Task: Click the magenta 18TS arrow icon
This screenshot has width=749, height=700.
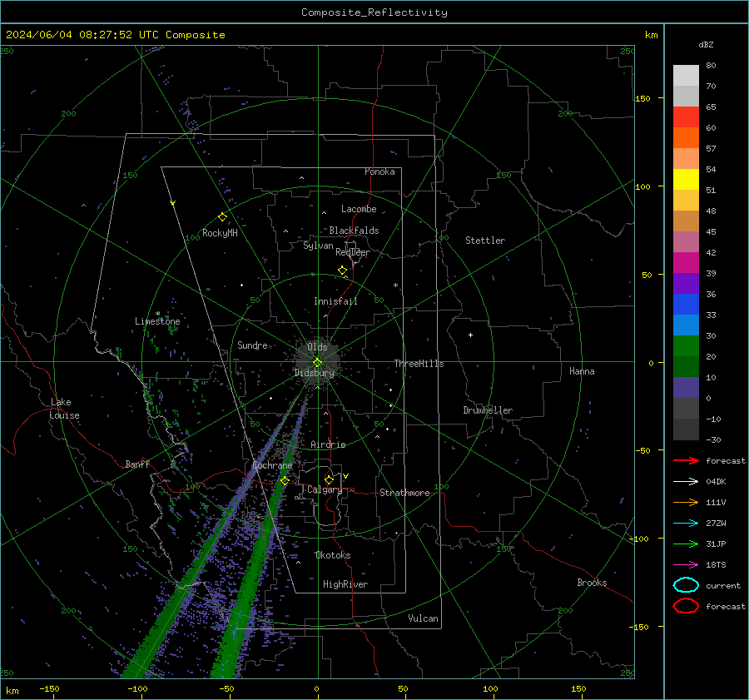Action: point(686,565)
